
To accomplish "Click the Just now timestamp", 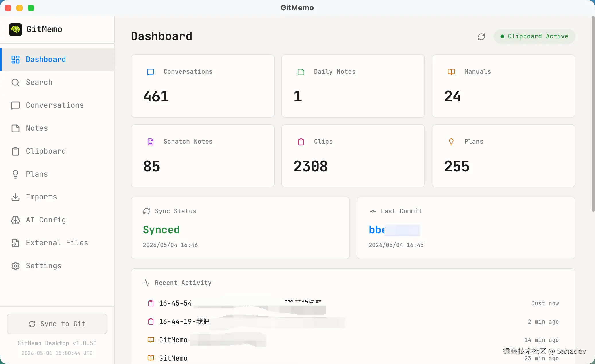I will tap(545, 304).
